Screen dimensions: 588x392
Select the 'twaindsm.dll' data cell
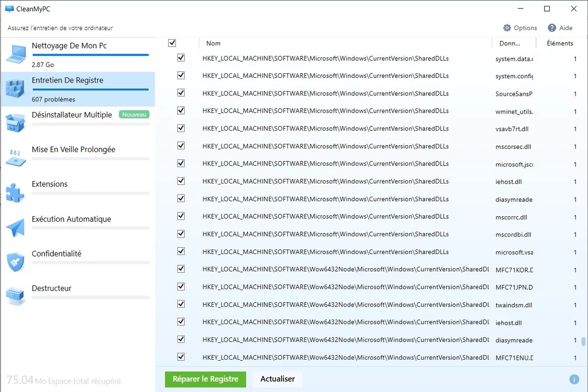[514, 305]
